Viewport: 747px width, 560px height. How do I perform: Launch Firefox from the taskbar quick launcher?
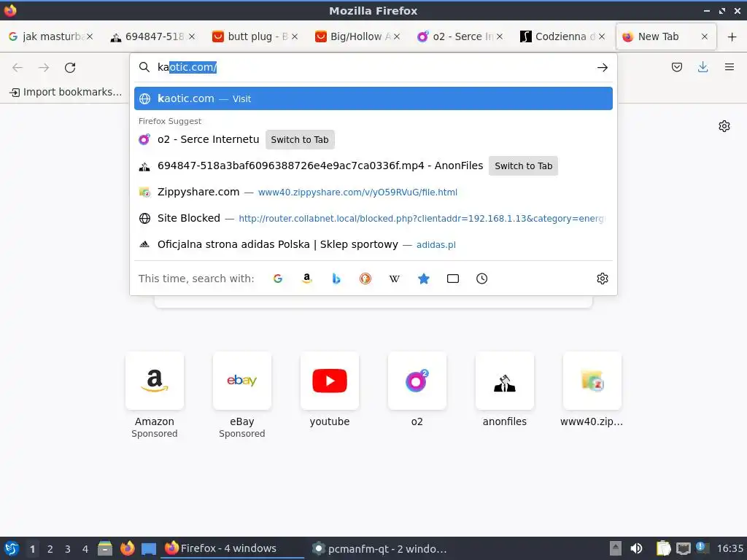[x=127, y=548]
